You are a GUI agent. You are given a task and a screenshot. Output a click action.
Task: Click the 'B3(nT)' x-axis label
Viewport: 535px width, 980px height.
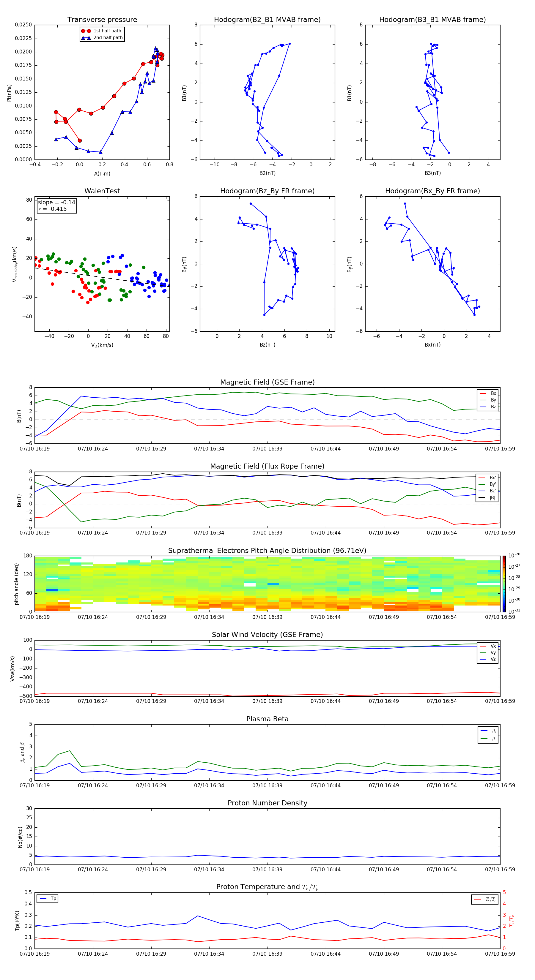[432, 173]
